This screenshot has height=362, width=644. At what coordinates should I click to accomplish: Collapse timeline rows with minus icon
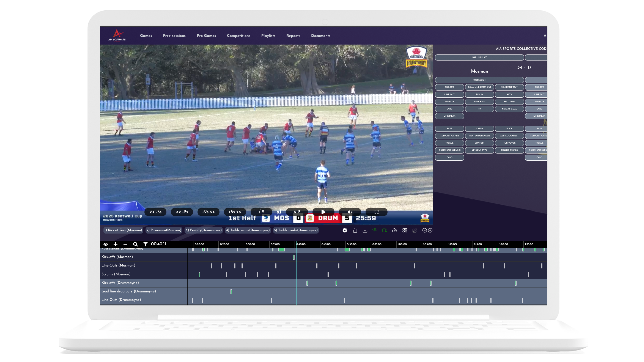tap(125, 244)
